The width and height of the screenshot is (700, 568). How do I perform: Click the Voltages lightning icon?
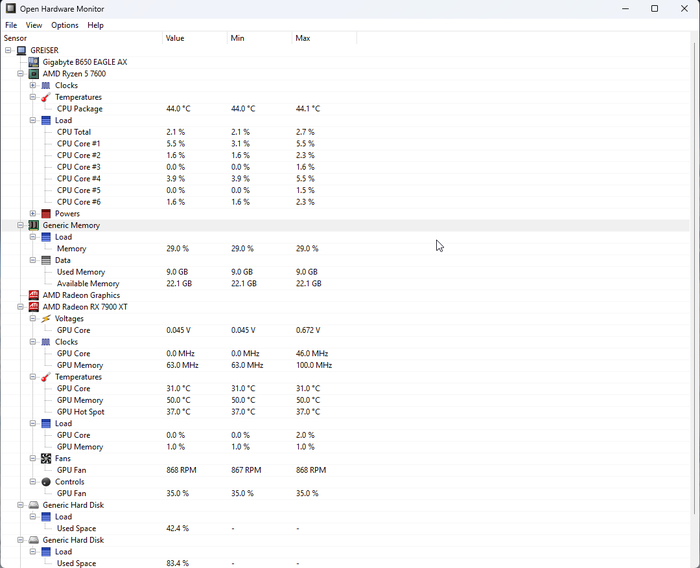tap(46, 318)
